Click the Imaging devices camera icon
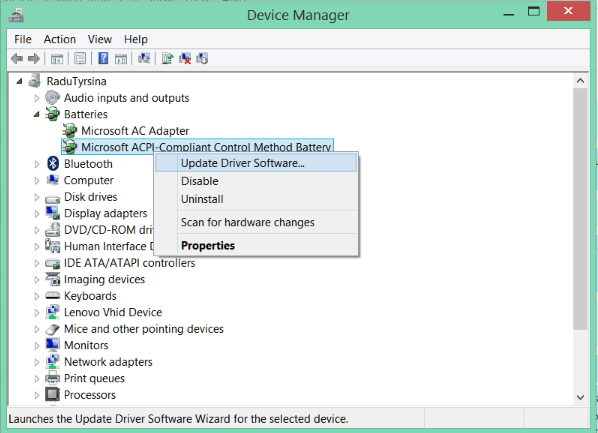This screenshot has width=598, height=433. click(x=53, y=279)
